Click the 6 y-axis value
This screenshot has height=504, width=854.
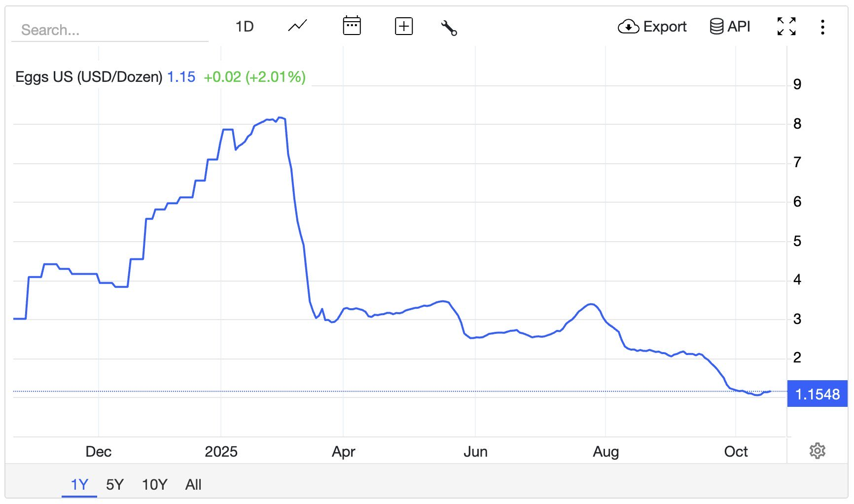[797, 202]
